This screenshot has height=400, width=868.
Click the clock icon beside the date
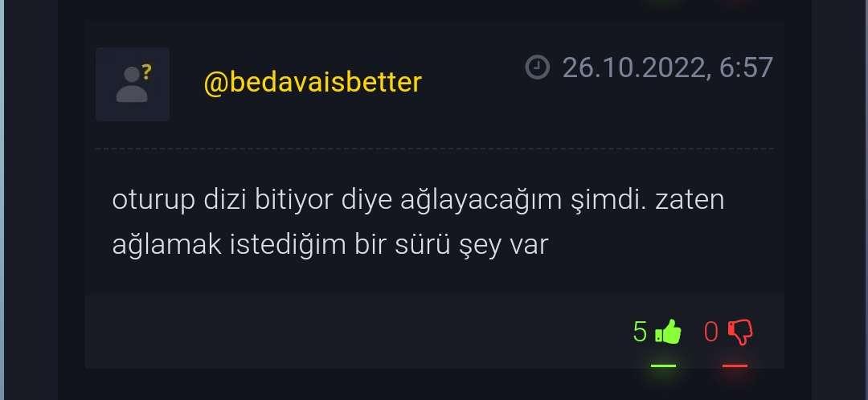[536, 67]
